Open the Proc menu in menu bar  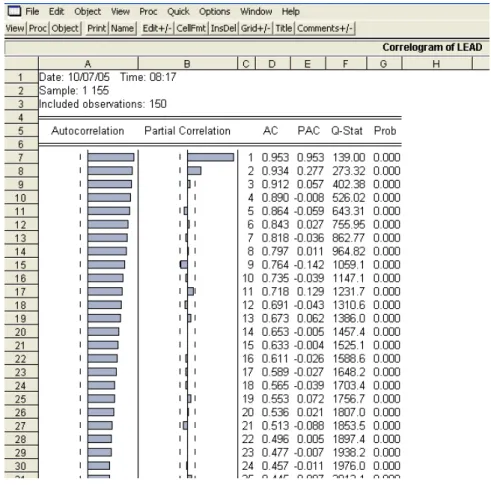(148, 12)
